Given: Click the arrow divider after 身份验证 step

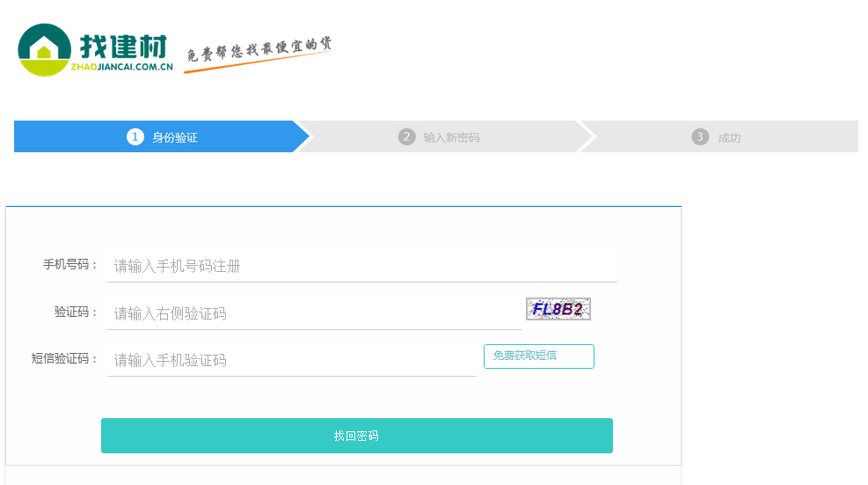Looking at the screenshot, I should pos(304,136).
